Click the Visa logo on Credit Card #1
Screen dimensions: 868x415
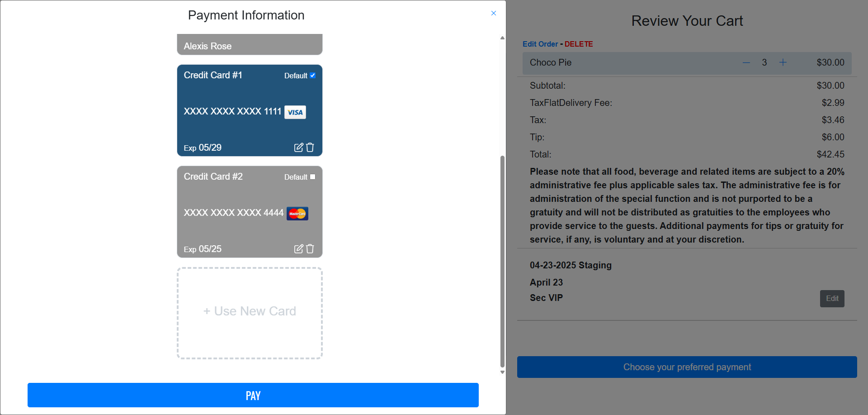(x=295, y=112)
